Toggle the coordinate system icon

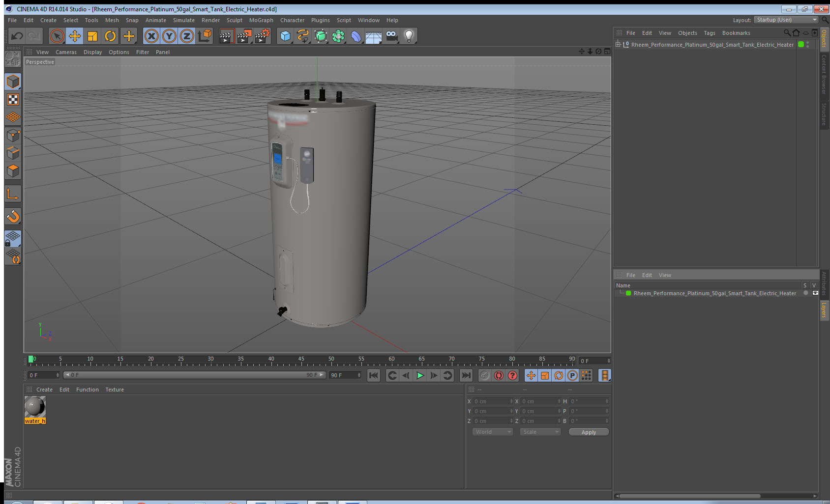click(x=205, y=36)
